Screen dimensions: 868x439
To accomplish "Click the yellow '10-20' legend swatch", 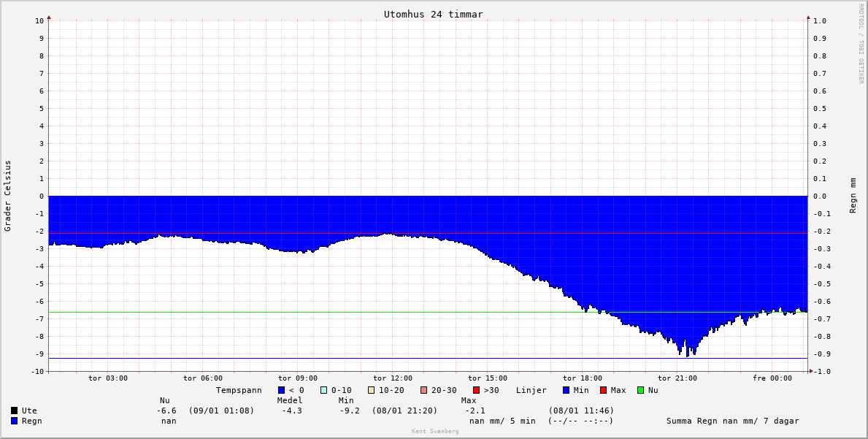I will click(x=372, y=390).
